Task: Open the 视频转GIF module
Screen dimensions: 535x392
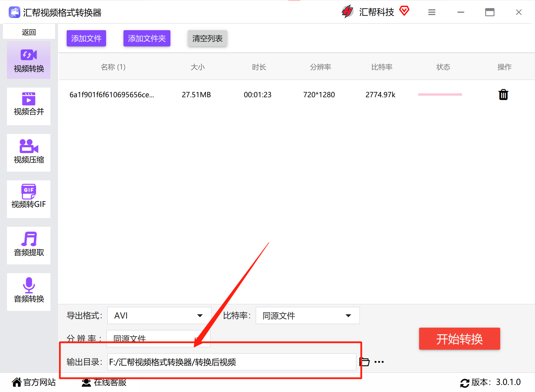Action: [x=29, y=199]
